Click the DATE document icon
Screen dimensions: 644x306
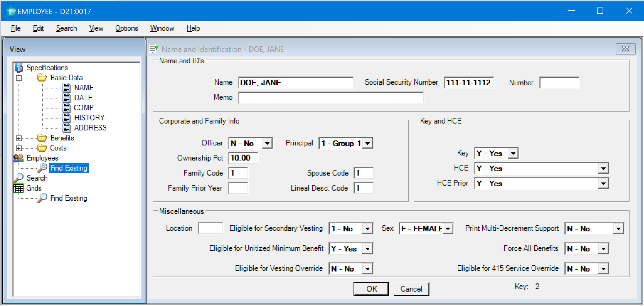[x=67, y=98]
